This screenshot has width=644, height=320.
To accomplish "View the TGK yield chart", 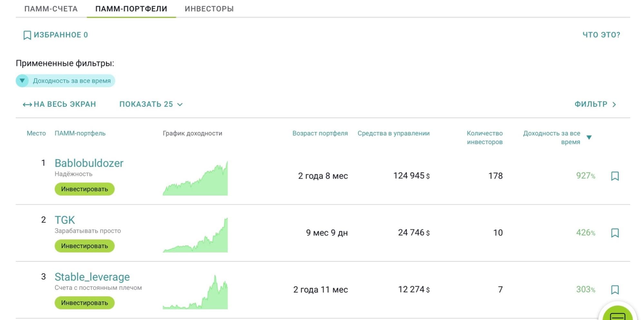I will (x=195, y=235).
